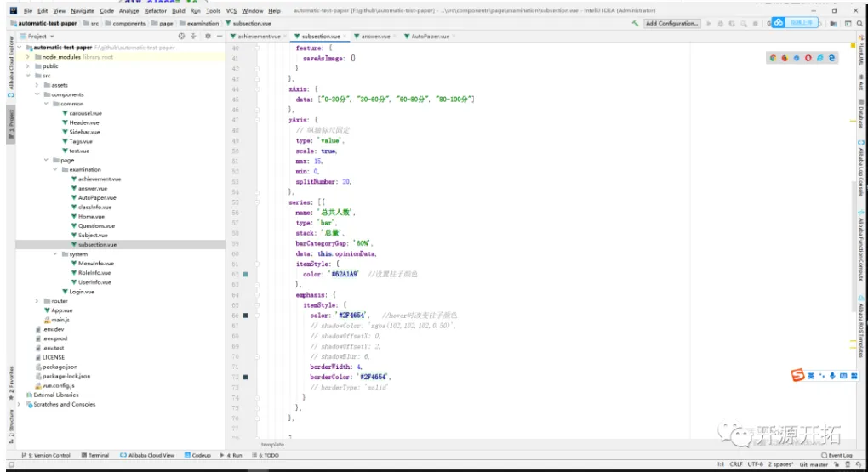Open preview in Chrome browser icon
This screenshot has width=868, height=472.
click(x=773, y=58)
